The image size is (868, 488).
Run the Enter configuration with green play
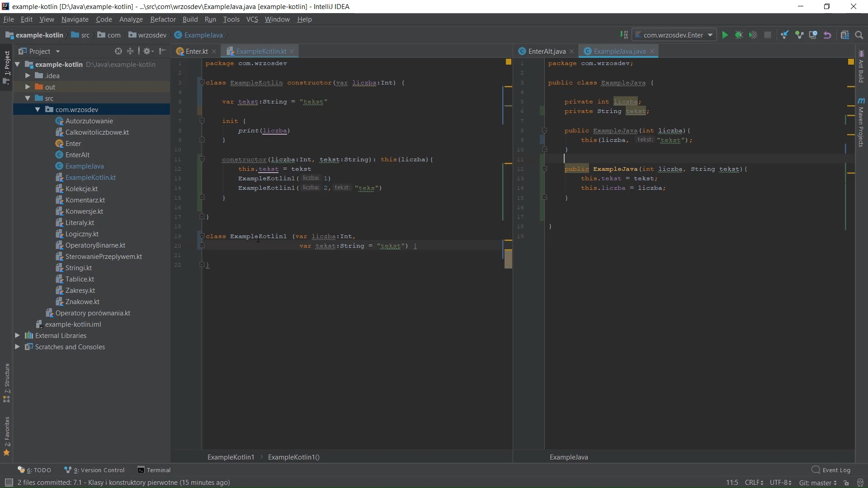(x=725, y=35)
